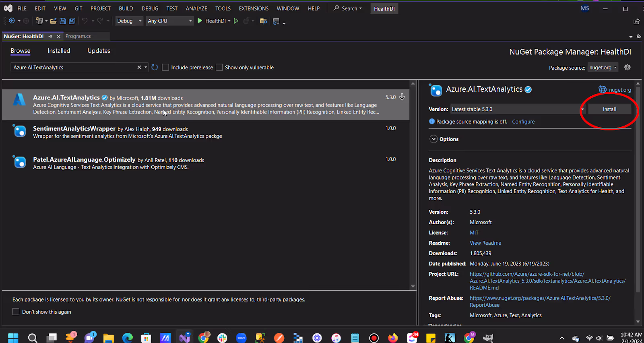The image size is (644, 343).
Task: Open the PROJECT menu
Action: (101, 8)
